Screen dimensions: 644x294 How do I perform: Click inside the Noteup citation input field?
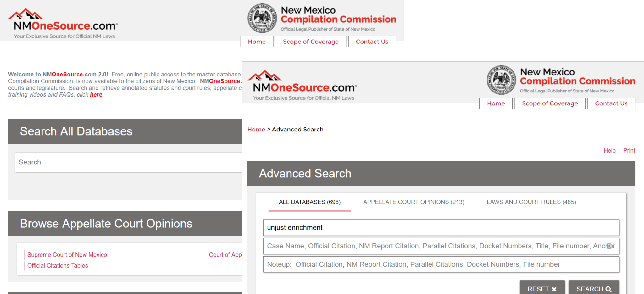point(440,264)
